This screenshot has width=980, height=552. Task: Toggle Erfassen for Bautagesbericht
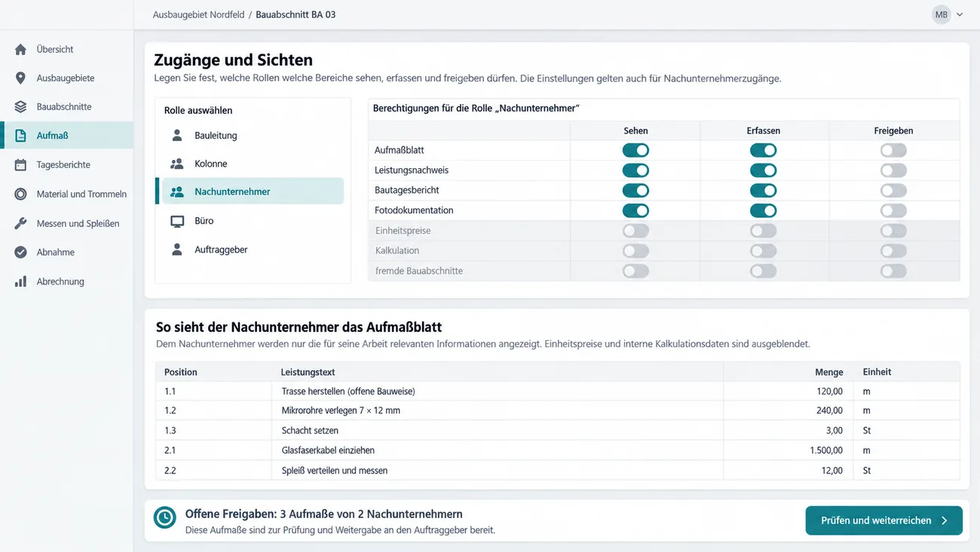(764, 191)
